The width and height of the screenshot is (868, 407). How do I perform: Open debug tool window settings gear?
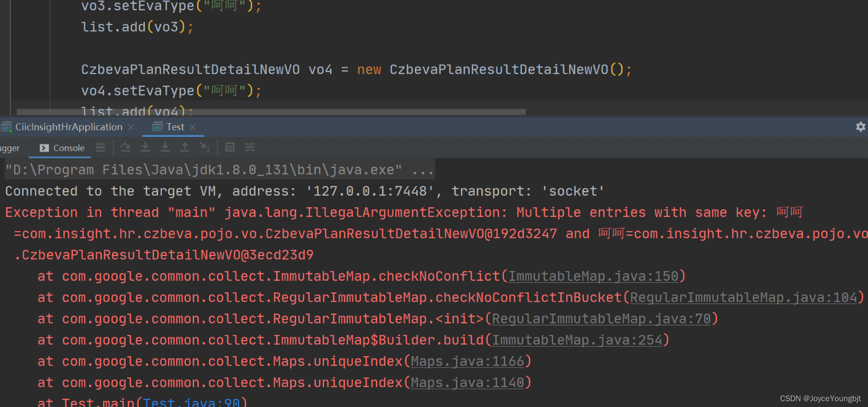tap(861, 127)
